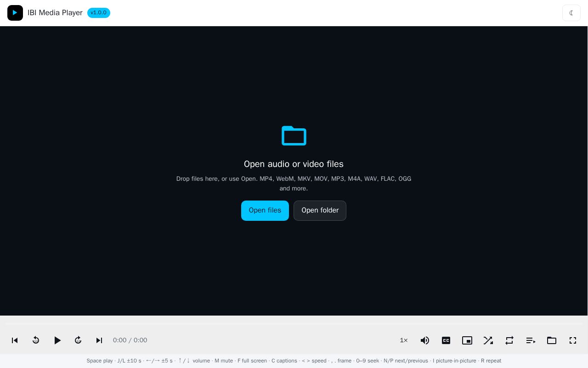Jump forward 10 seconds icon
This screenshot has height=368, width=588.
tap(78, 340)
